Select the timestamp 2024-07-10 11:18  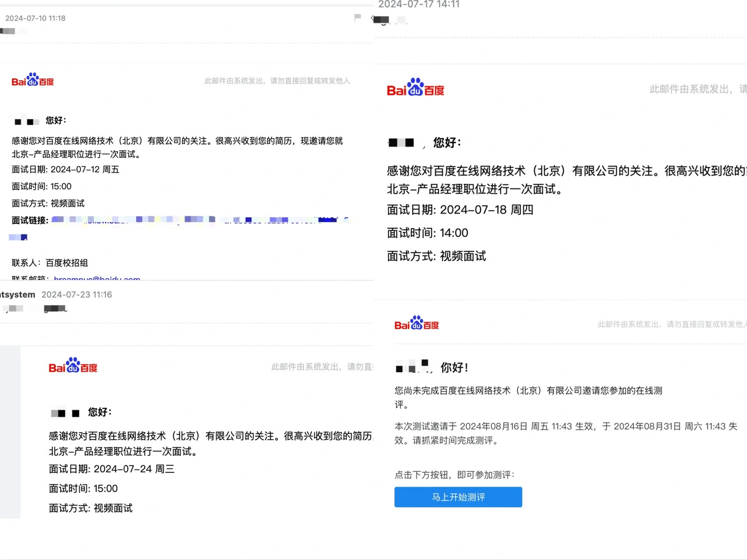pyautogui.click(x=35, y=18)
